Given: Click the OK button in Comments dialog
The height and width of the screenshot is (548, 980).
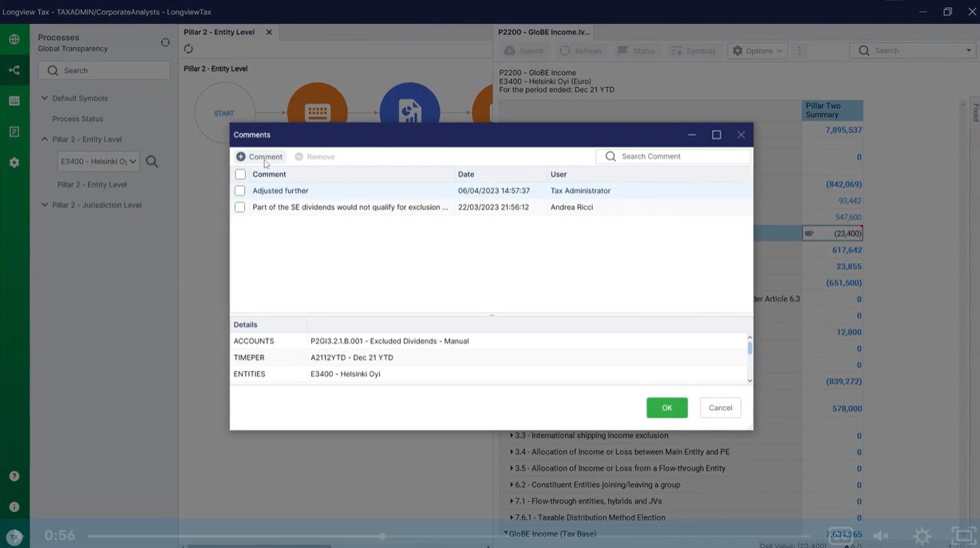Looking at the screenshot, I should coord(666,408).
